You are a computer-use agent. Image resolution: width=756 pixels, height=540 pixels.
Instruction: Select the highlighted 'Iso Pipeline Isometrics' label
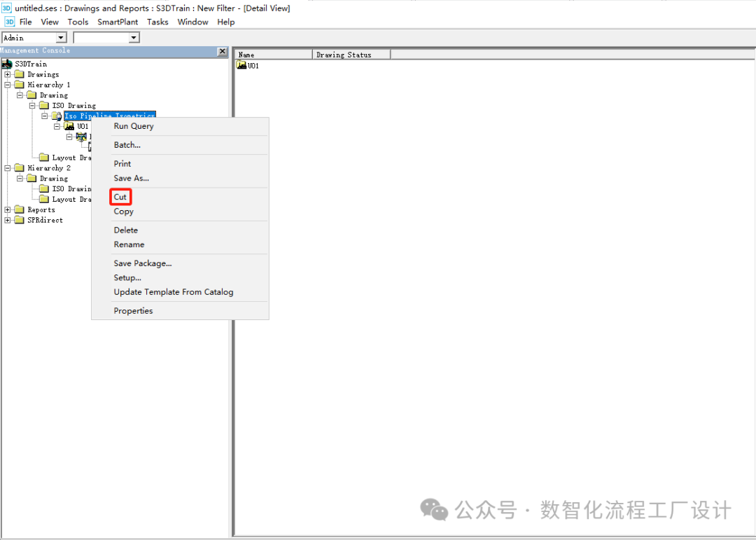(x=110, y=116)
